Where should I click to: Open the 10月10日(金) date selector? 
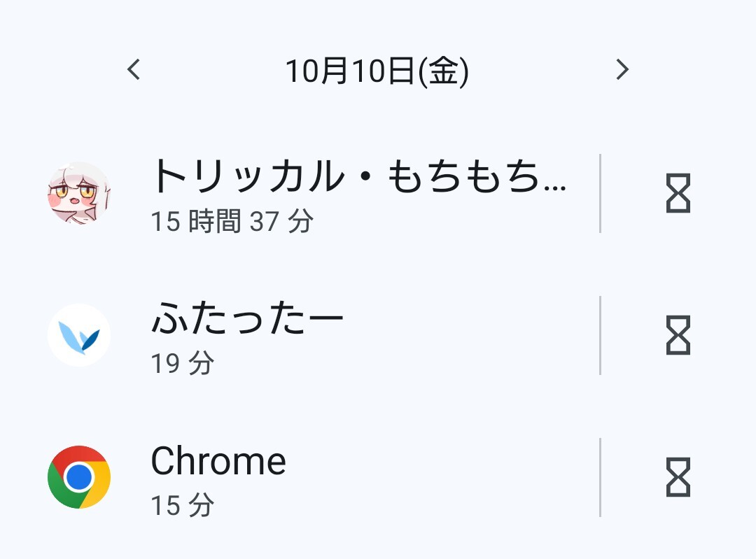click(377, 71)
